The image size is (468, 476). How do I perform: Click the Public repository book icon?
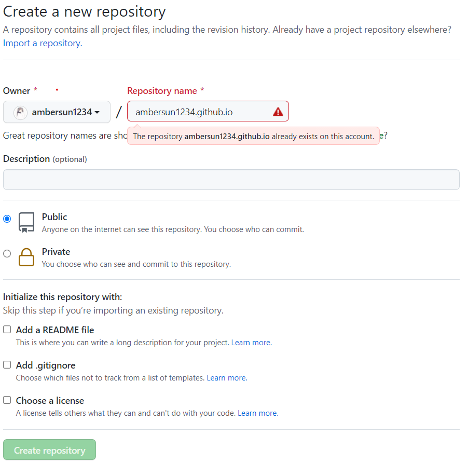tap(26, 222)
